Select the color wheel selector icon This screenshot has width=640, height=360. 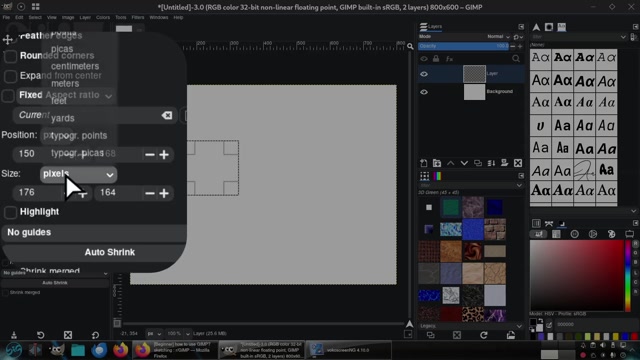click(x=593, y=234)
